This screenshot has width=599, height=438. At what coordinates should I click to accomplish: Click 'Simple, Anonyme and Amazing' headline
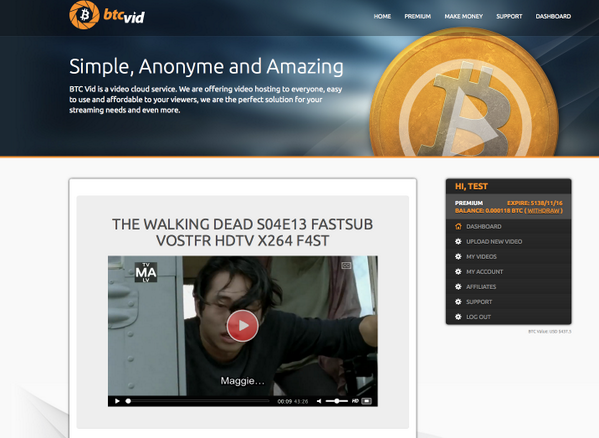coord(206,67)
